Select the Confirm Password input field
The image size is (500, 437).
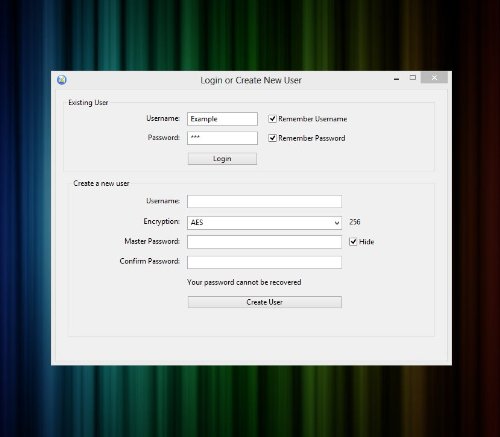coord(264,262)
